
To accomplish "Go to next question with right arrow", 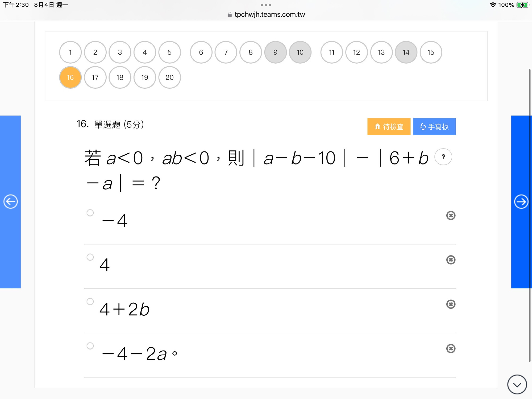I will pyautogui.click(x=521, y=202).
